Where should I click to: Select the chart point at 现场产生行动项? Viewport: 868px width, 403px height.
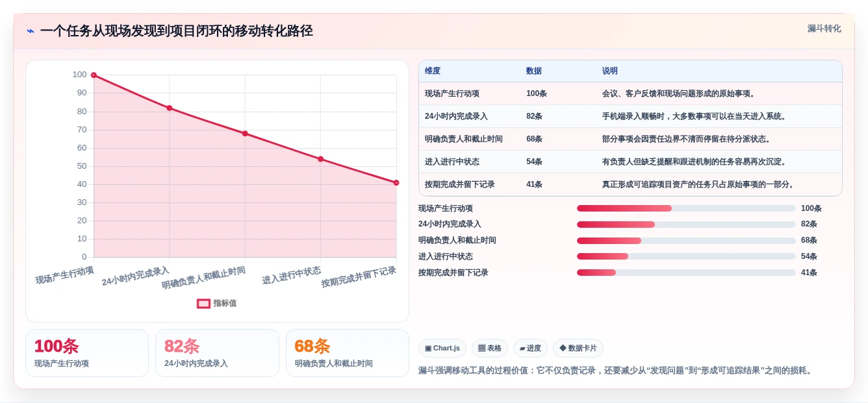pos(94,75)
